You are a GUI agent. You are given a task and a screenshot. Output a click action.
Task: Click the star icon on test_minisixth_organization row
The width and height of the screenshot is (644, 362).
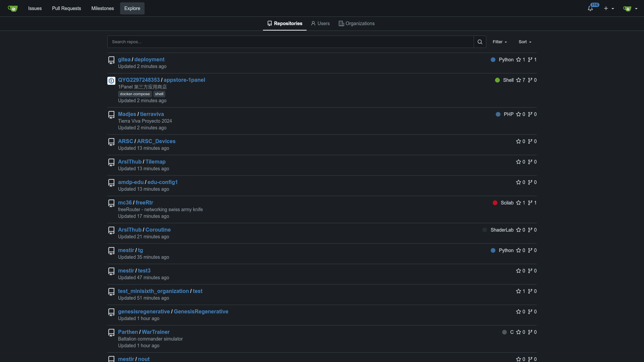(519, 291)
